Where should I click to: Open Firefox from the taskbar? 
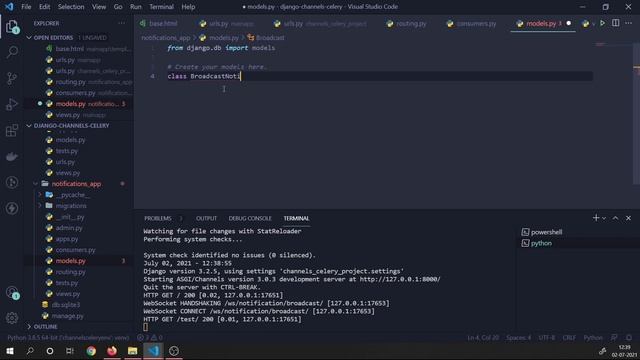[112, 351]
